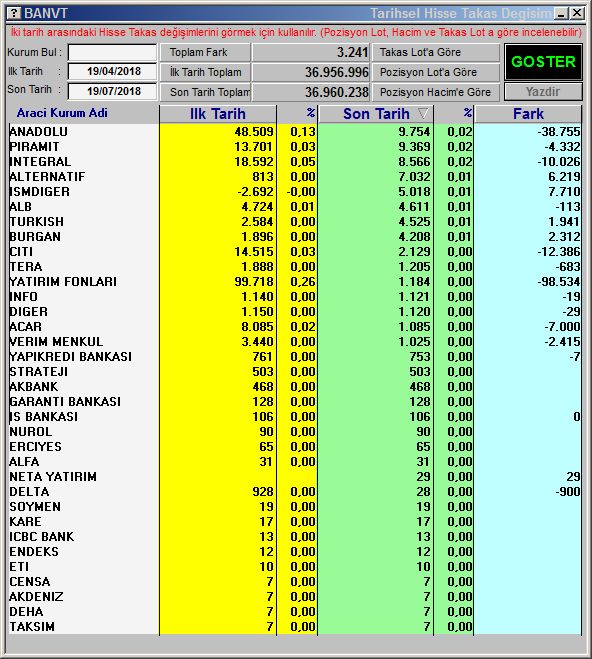Select the YAPIKREDI BANKASI row
The height and width of the screenshot is (659, 592).
point(295,357)
